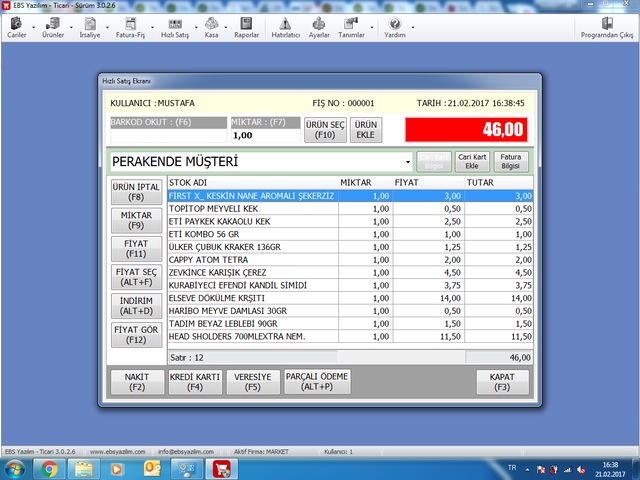Open the Tanımlar toolbar icon
The image size is (640, 480).
coord(351,27)
